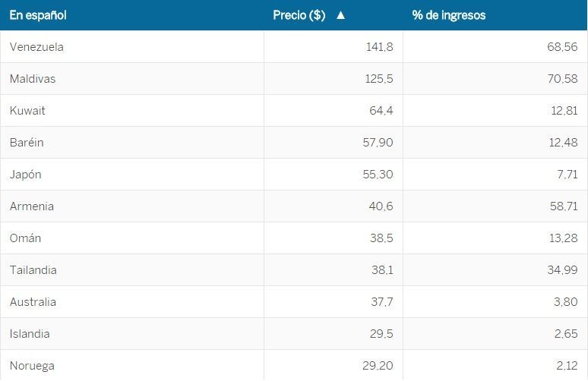Click the Precio ($) column header text

click(299, 15)
